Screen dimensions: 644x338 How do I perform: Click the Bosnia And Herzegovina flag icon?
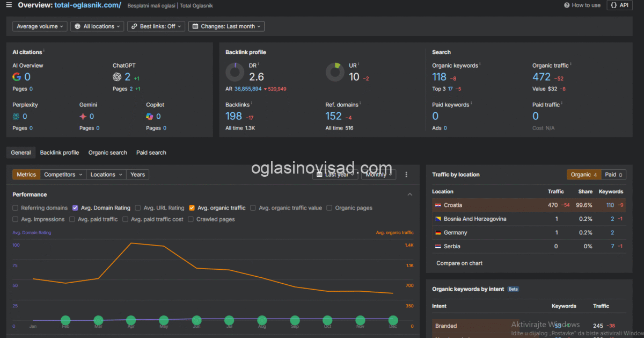(x=438, y=219)
